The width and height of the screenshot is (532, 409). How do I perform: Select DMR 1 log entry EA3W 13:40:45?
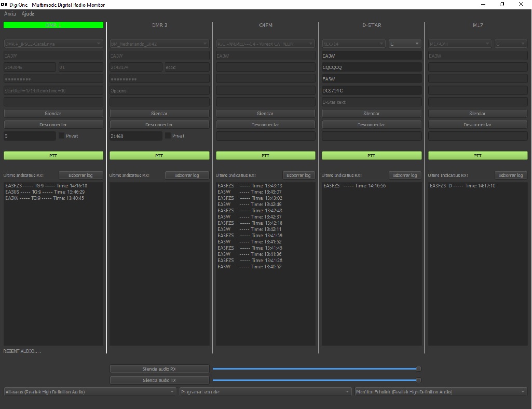[x=45, y=198]
